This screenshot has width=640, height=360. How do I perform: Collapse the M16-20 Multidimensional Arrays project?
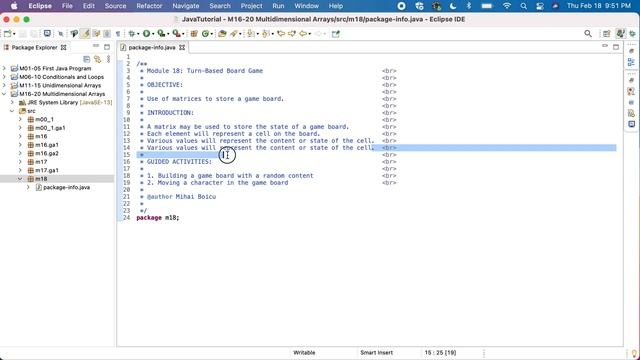(x=4, y=94)
